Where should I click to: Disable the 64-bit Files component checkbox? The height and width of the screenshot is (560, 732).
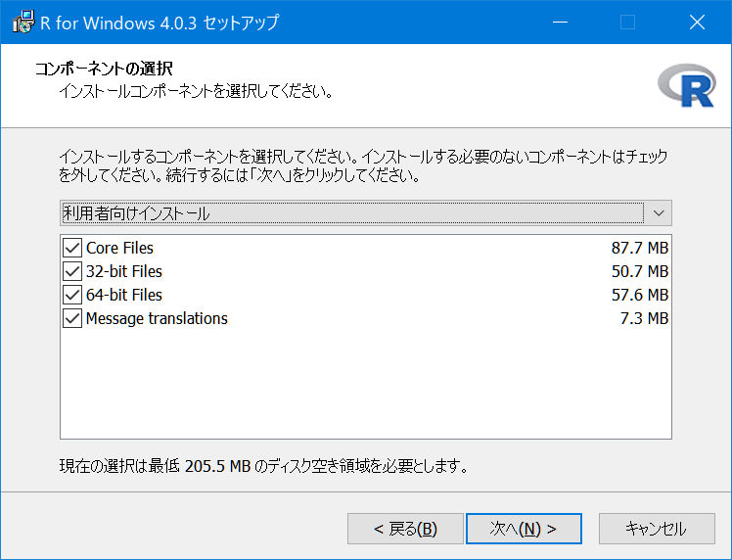(72, 295)
